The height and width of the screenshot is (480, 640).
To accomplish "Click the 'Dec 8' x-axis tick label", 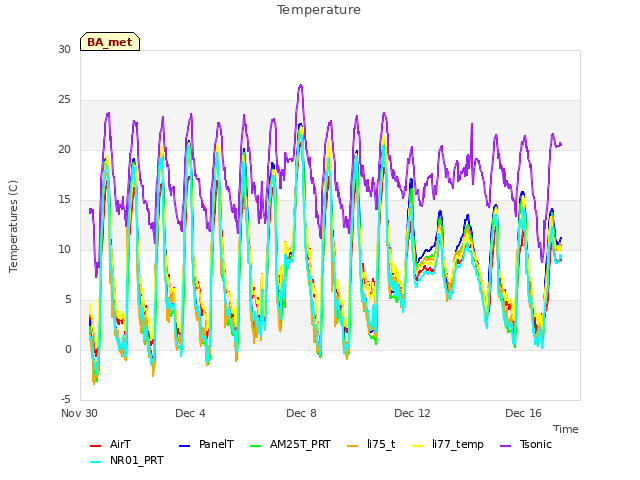I will [301, 413].
